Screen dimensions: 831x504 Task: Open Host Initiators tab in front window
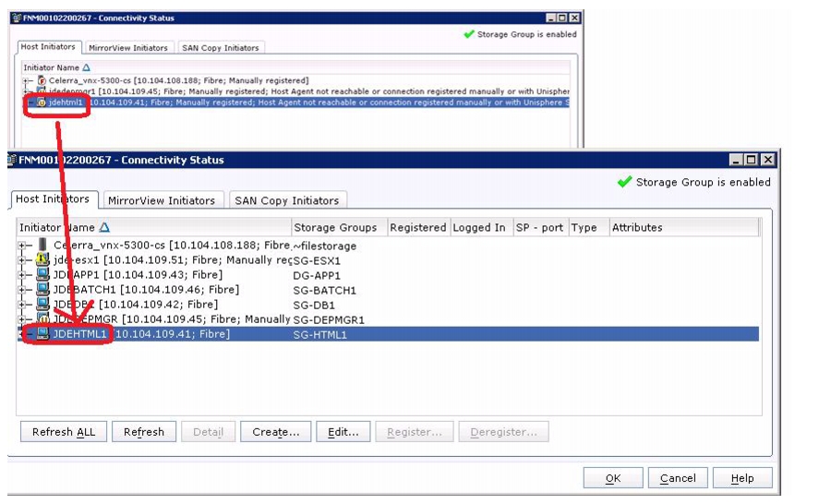(54, 199)
